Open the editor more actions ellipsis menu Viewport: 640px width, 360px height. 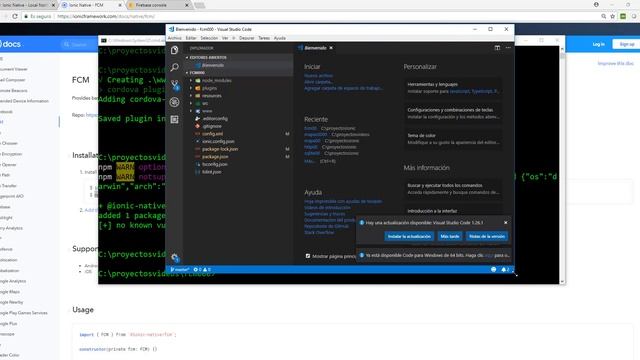point(508,48)
